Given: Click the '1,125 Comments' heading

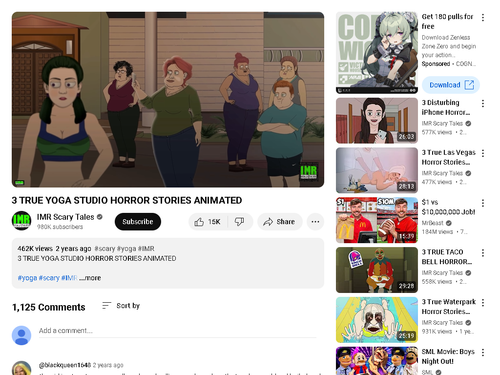Looking at the screenshot, I should pos(49,307).
